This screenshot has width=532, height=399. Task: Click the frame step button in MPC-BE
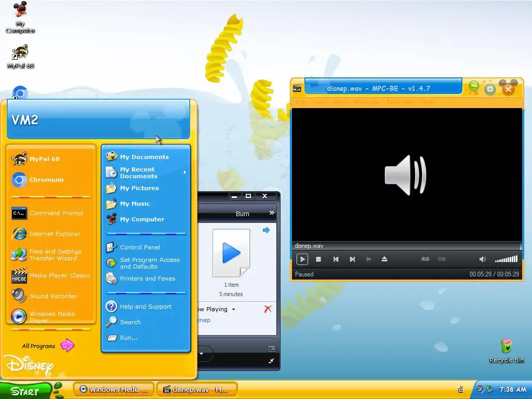[368, 259]
